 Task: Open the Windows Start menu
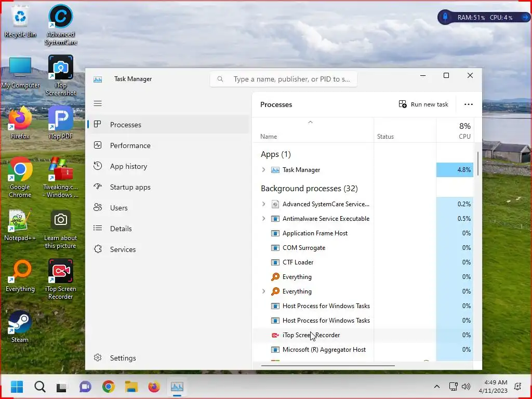tap(17, 387)
